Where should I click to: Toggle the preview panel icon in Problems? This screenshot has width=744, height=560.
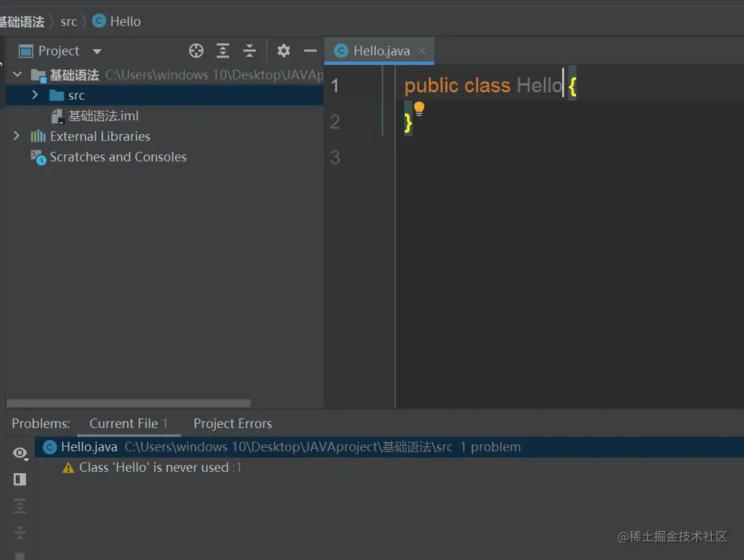click(20, 479)
